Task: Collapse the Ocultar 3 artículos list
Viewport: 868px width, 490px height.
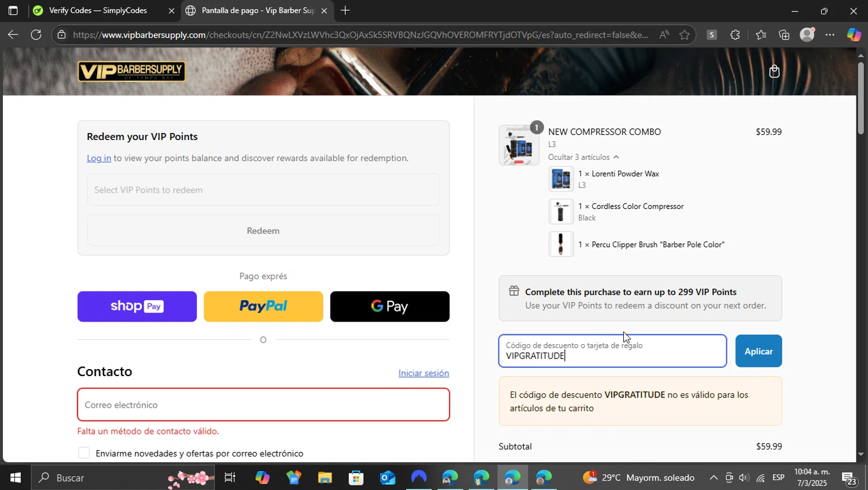Action: (x=583, y=157)
